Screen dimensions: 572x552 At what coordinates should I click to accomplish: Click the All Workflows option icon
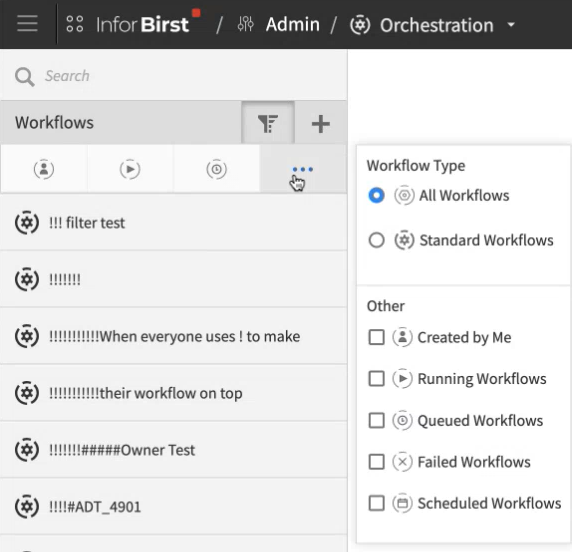(x=404, y=195)
